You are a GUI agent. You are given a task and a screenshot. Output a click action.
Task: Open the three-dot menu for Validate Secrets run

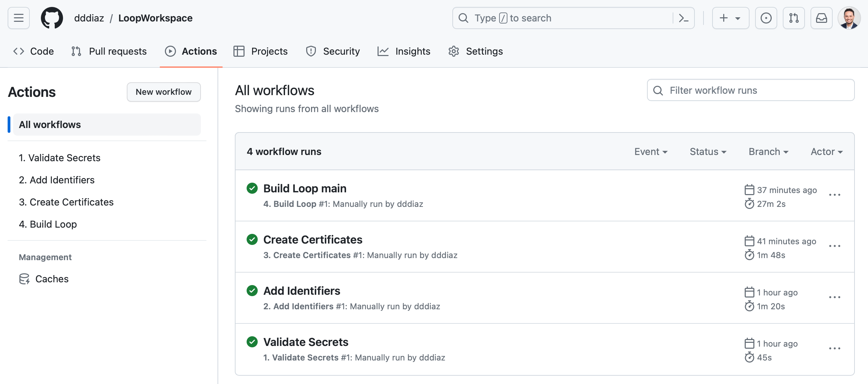(834, 349)
